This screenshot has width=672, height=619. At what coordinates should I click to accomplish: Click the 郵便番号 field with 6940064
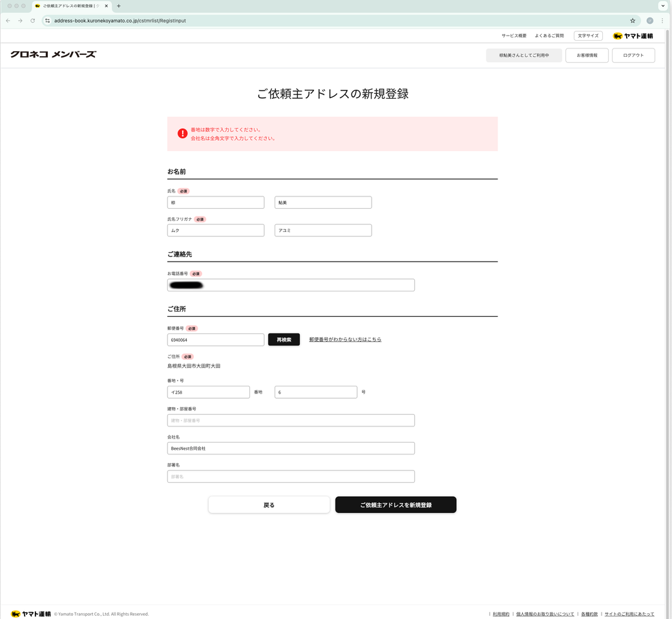point(216,340)
